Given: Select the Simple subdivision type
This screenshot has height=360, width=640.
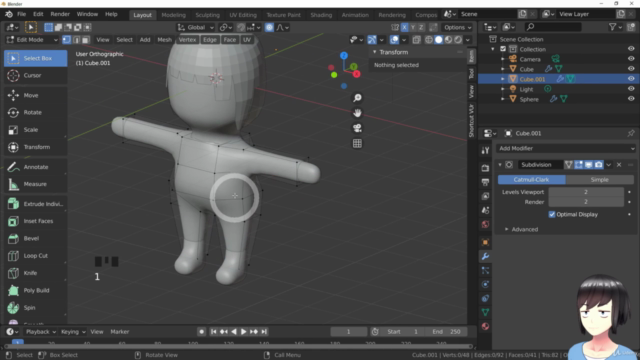Looking at the screenshot, I should point(600,180).
